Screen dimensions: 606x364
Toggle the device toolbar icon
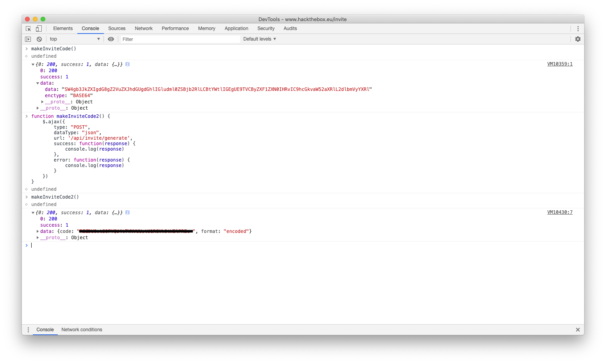coord(39,28)
